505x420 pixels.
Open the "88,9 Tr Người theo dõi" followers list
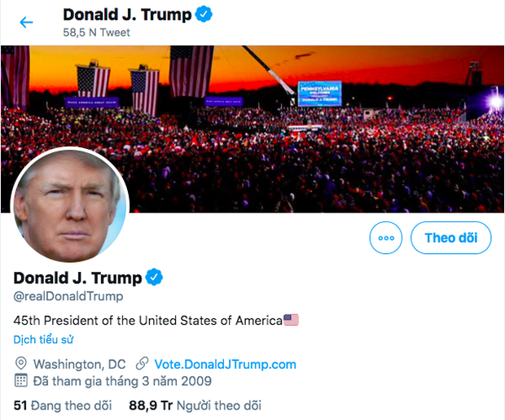[195, 405]
